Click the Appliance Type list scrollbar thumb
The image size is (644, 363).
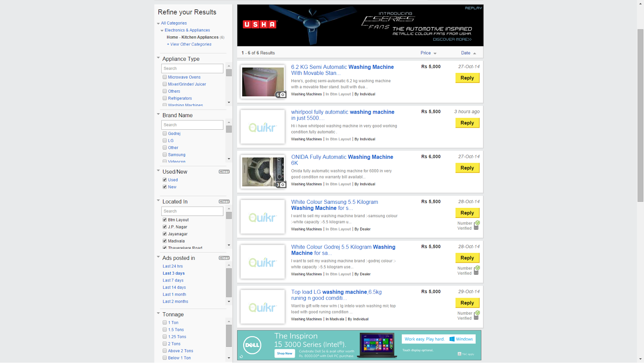coord(229,73)
